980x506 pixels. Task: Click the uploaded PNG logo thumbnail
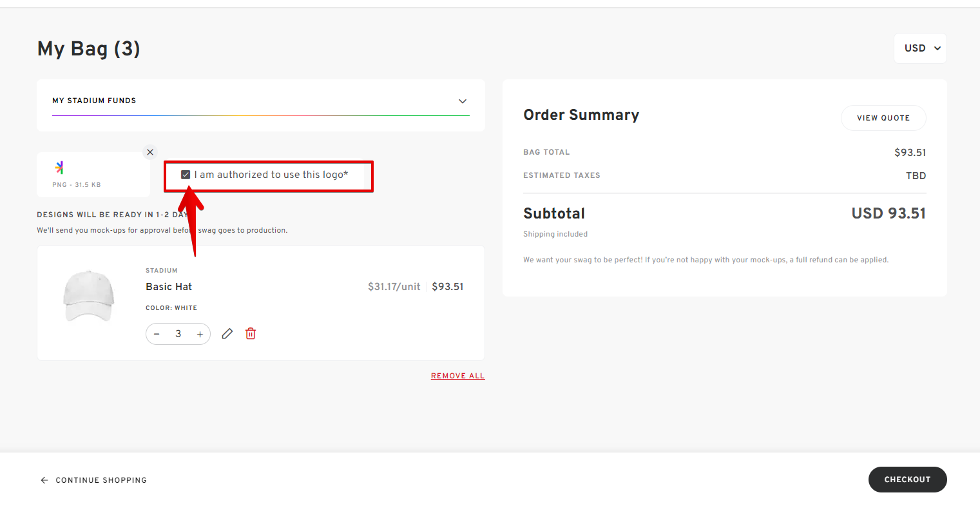(x=60, y=168)
